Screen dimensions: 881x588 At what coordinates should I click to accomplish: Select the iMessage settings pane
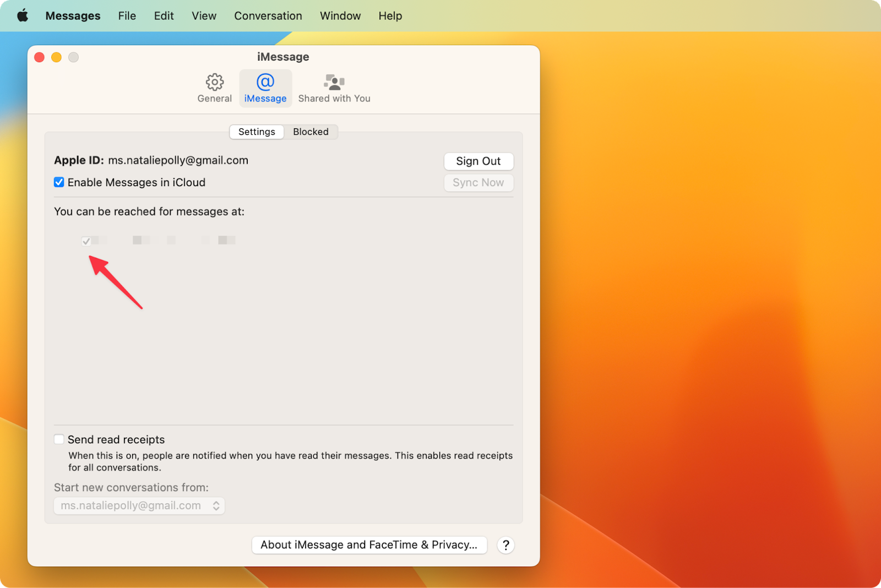click(x=265, y=88)
